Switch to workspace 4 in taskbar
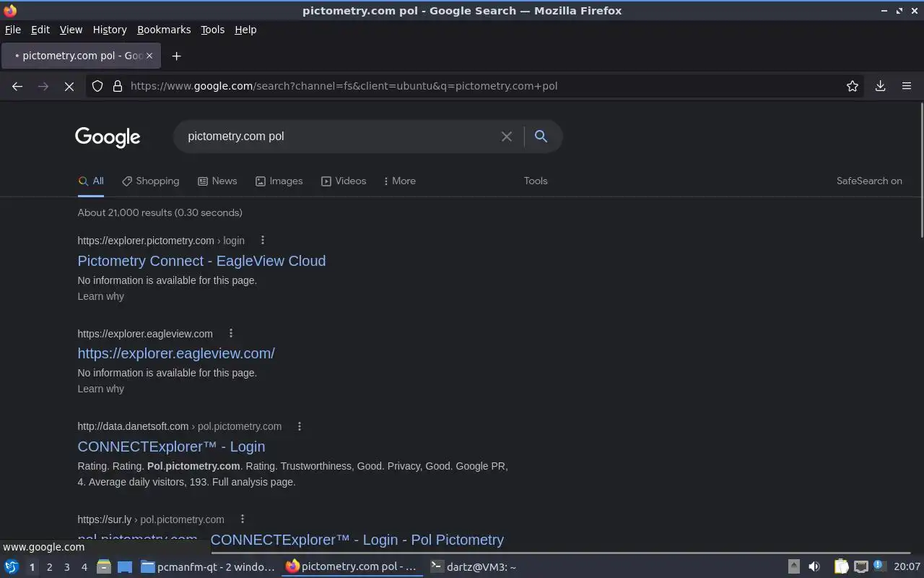Image resolution: width=924 pixels, height=578 pixels. pos(84,567)
